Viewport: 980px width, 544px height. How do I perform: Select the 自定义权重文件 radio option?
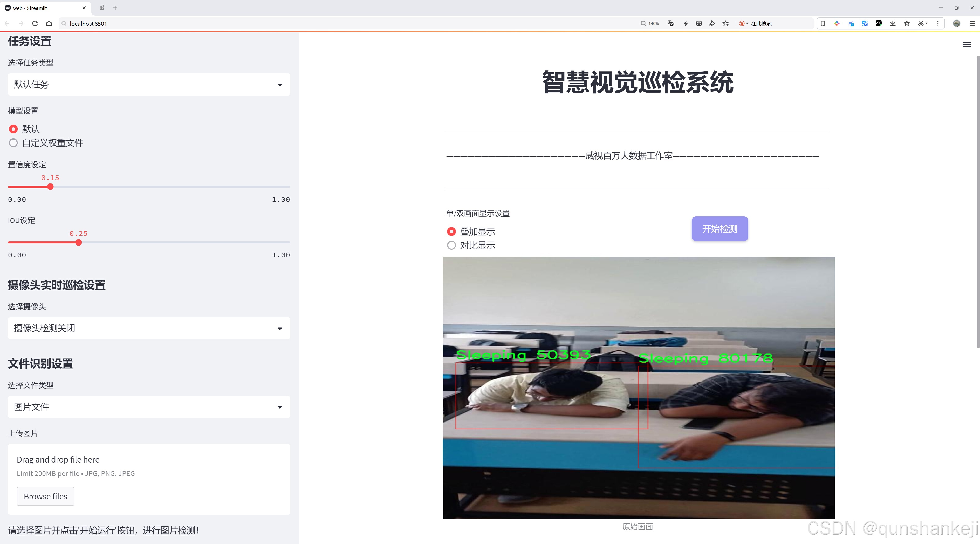(13, 143)
